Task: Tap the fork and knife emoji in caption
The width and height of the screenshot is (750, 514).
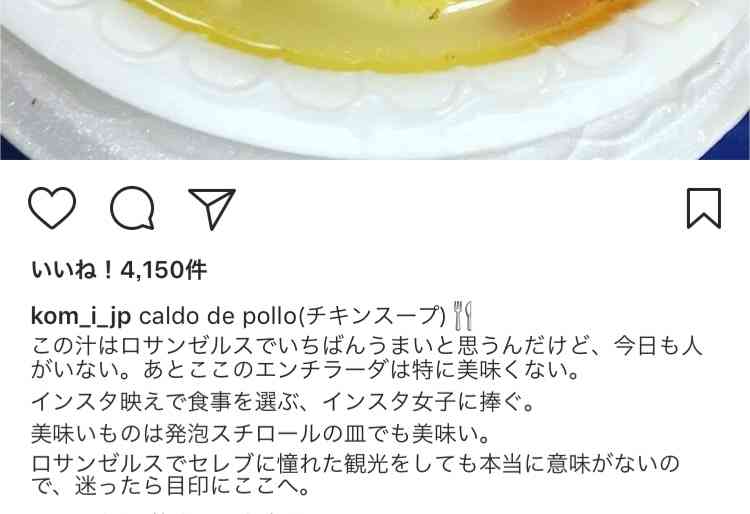Action: (463, 316)
